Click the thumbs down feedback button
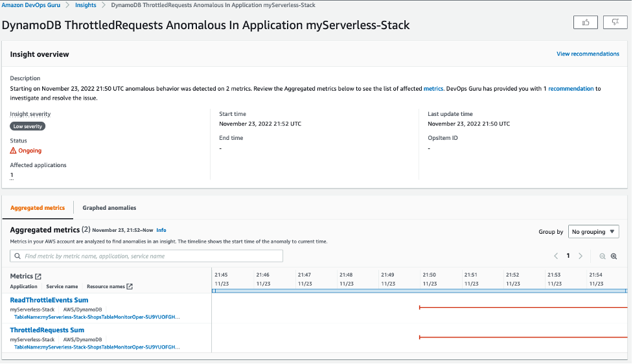The image size is (633, 364). coord(616,23)
